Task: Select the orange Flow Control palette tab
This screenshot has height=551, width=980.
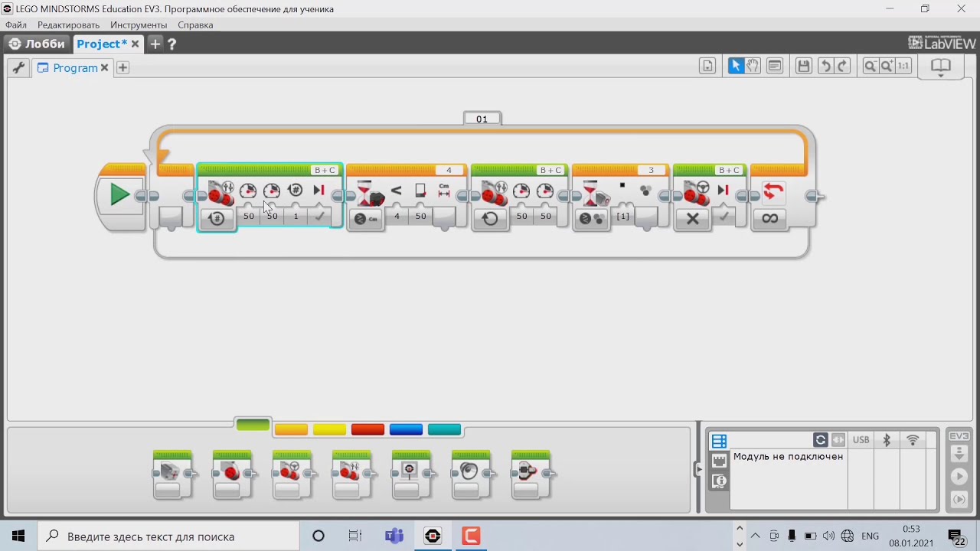Action: point(291,429)
